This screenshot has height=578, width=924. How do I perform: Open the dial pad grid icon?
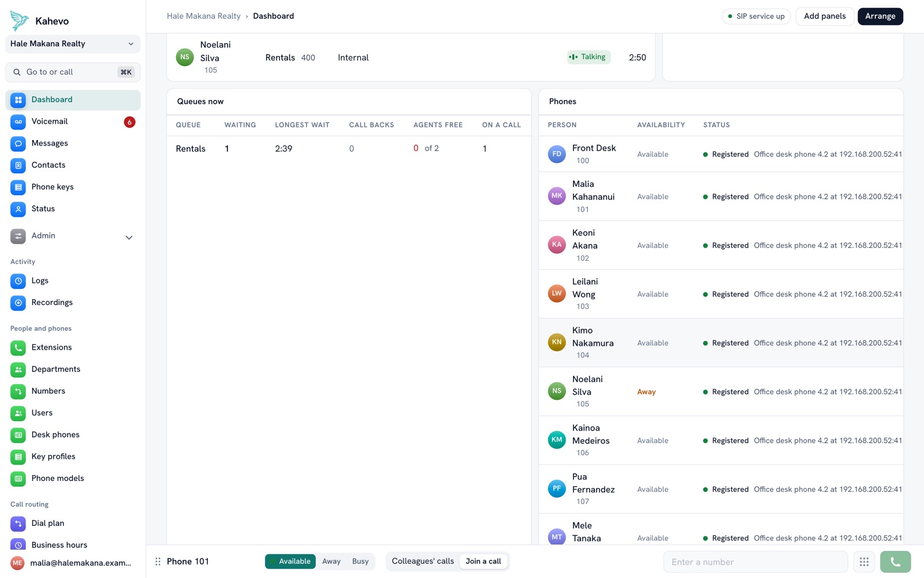864,562
